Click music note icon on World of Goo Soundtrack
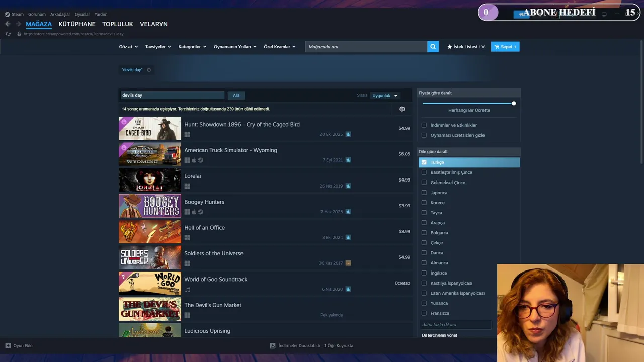 [x=188, y=290]
